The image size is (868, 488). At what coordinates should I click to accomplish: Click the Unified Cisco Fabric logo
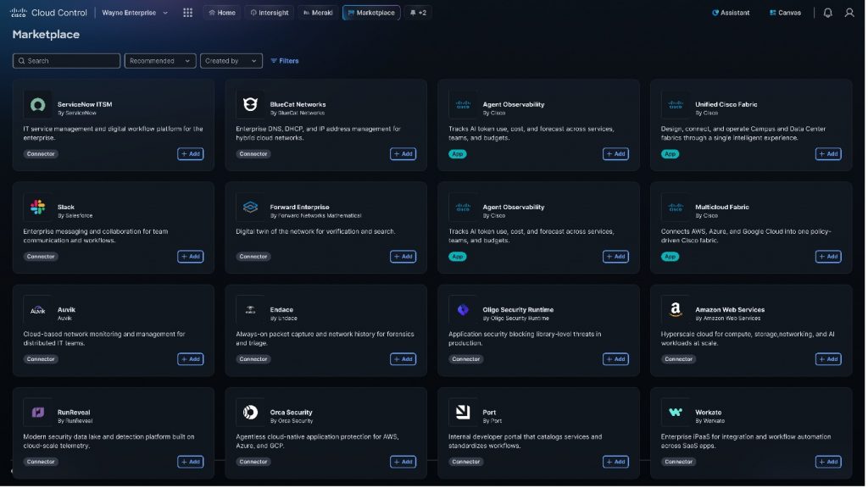(x=677, y=104)
